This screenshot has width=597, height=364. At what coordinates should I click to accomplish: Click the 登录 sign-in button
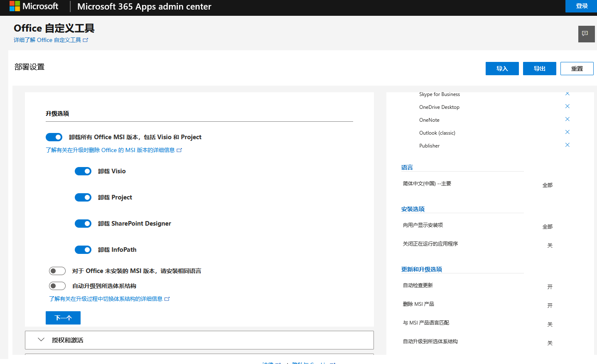581,6
